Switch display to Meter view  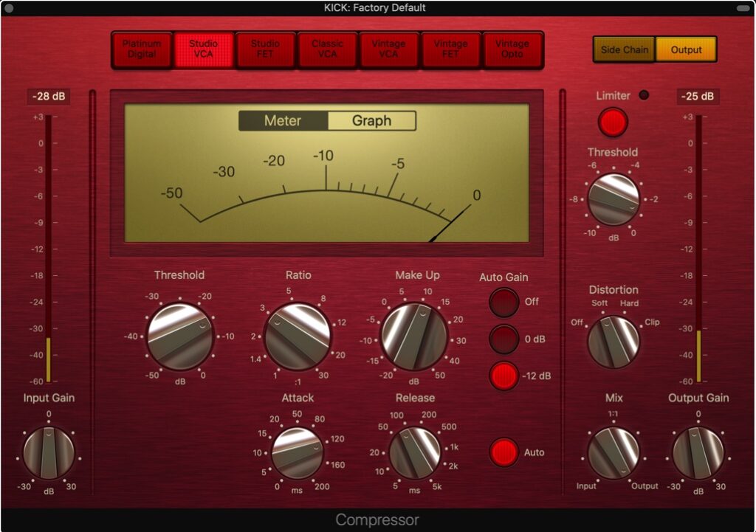283,120
